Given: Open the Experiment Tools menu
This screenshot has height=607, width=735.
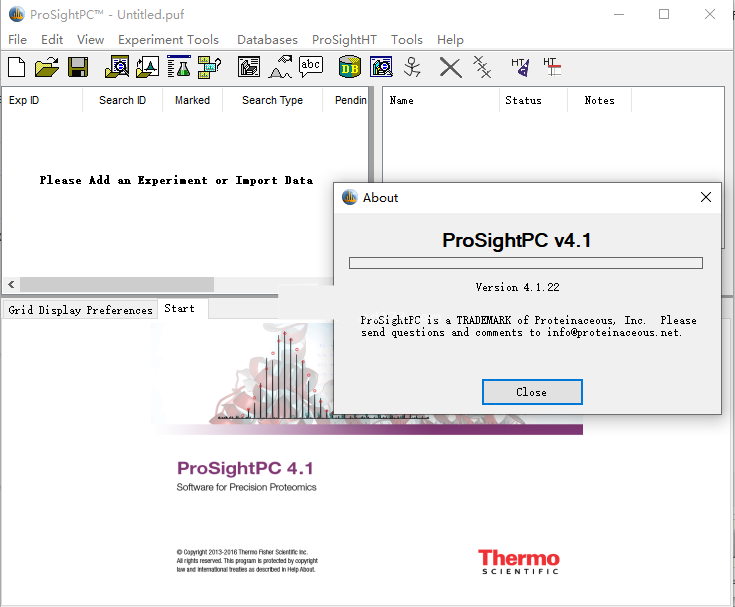Looking at the screenshot, I should (168, 40).
